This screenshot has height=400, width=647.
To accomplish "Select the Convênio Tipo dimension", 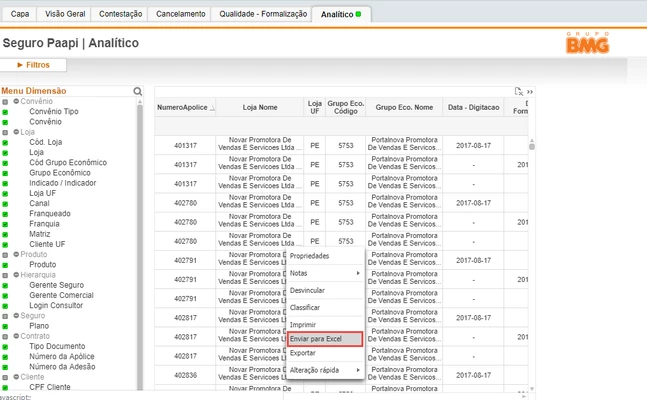I will point(54,111).
